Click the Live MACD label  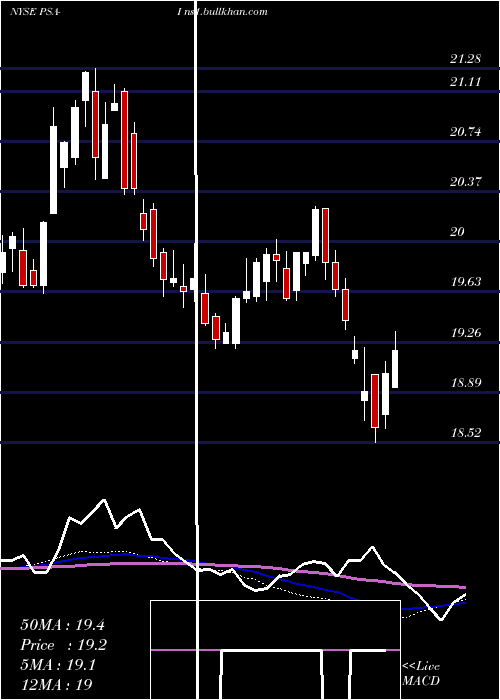421,673
